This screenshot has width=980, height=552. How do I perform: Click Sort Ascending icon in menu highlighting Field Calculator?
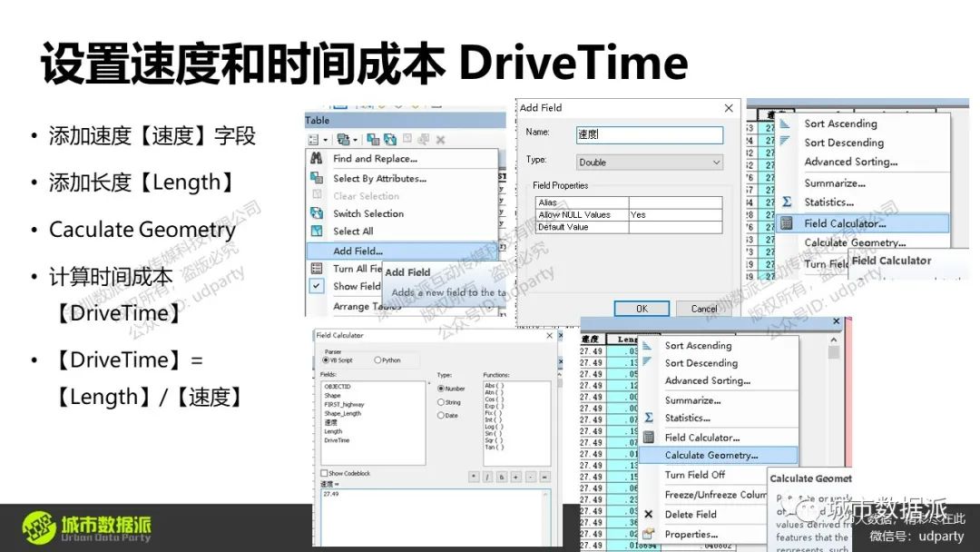[x=785, y=123]
